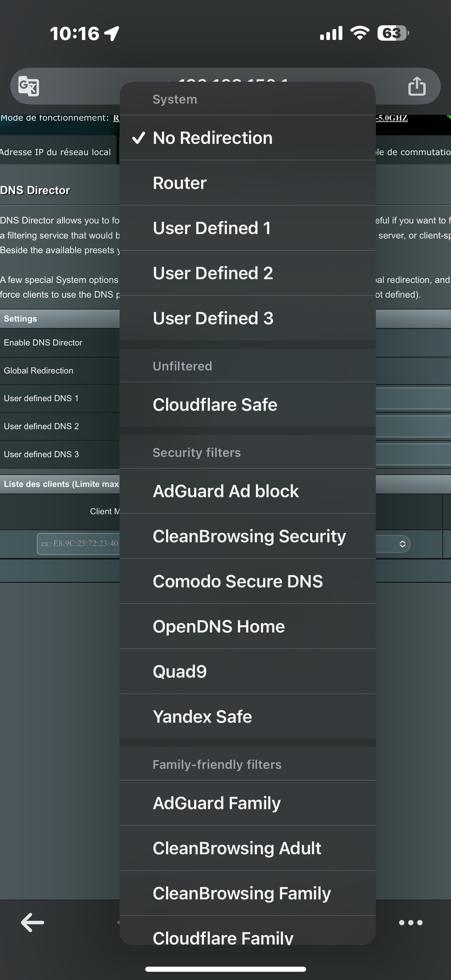
Task: Tap the share icon in address bar
Action: (x=417, y=86)
